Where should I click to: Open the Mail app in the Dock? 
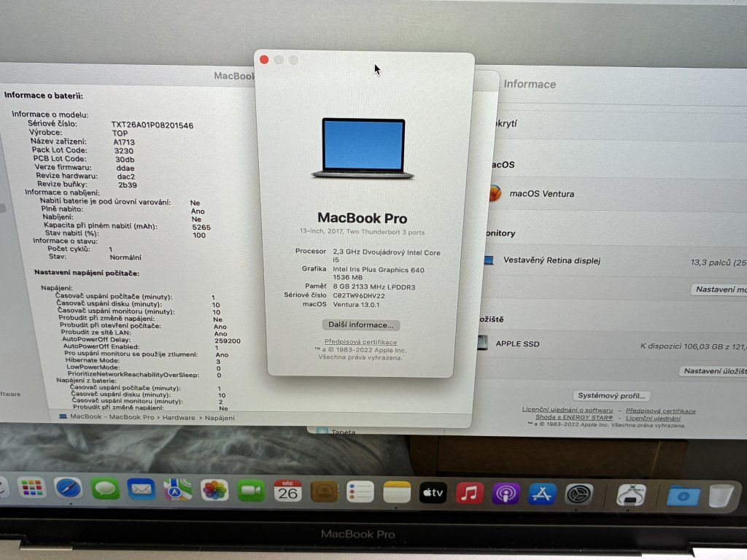tap(141, 489)
